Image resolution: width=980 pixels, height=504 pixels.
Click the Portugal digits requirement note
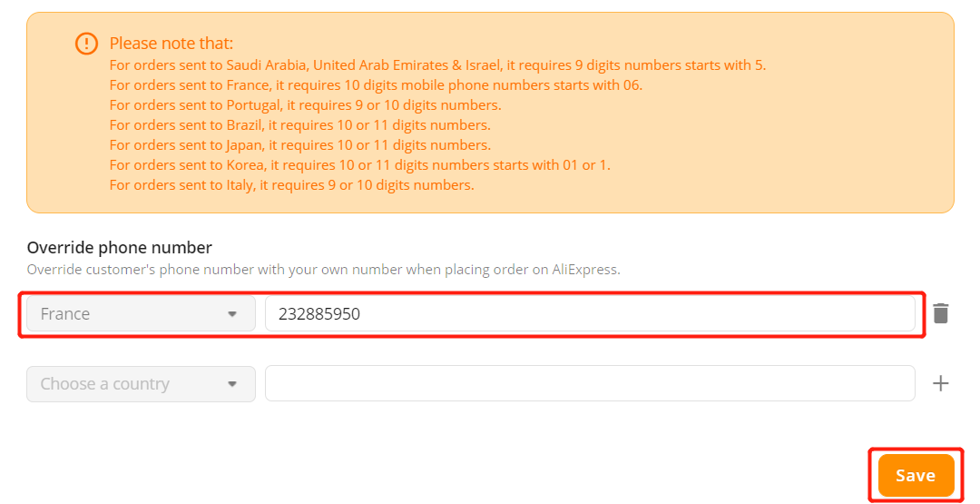pyautogui.click(x=305, y=105)
